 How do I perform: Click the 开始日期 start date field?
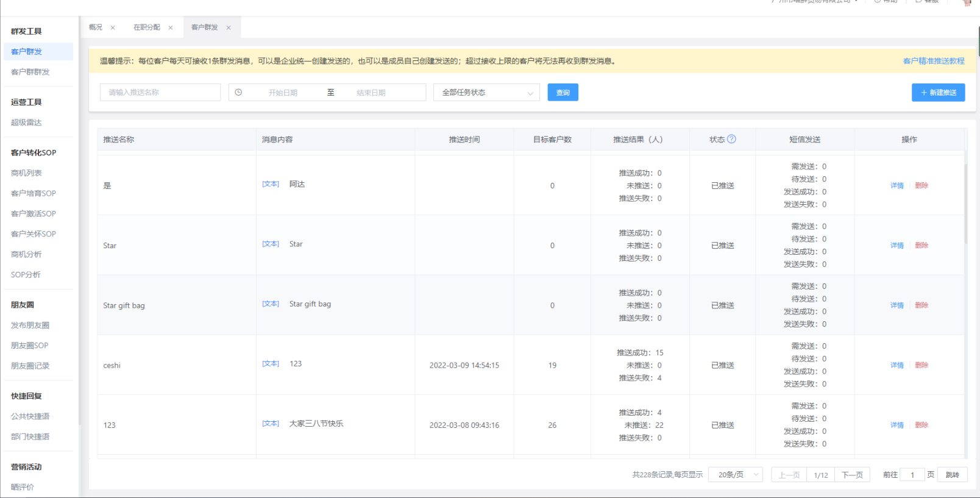point(283,93)
